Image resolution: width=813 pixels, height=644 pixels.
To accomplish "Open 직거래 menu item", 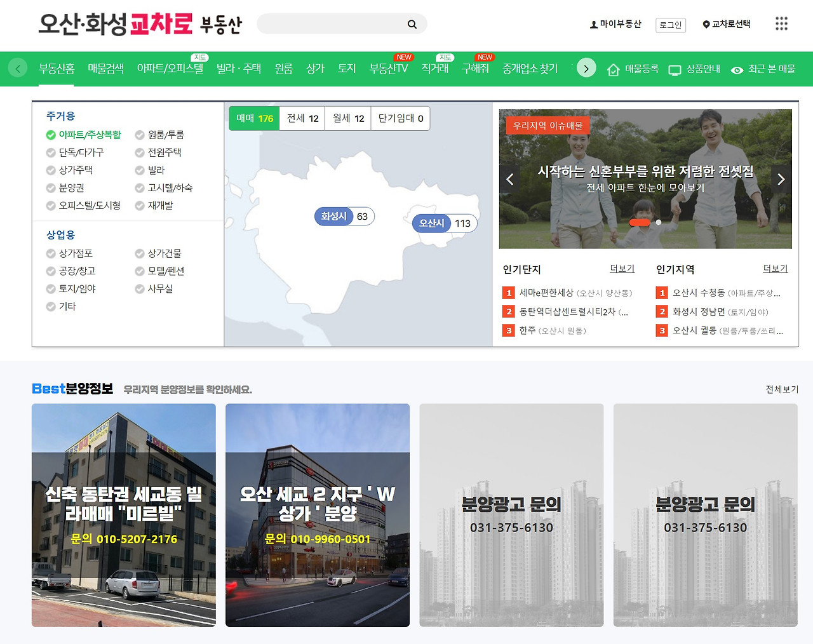I will [x=435, y=69].
